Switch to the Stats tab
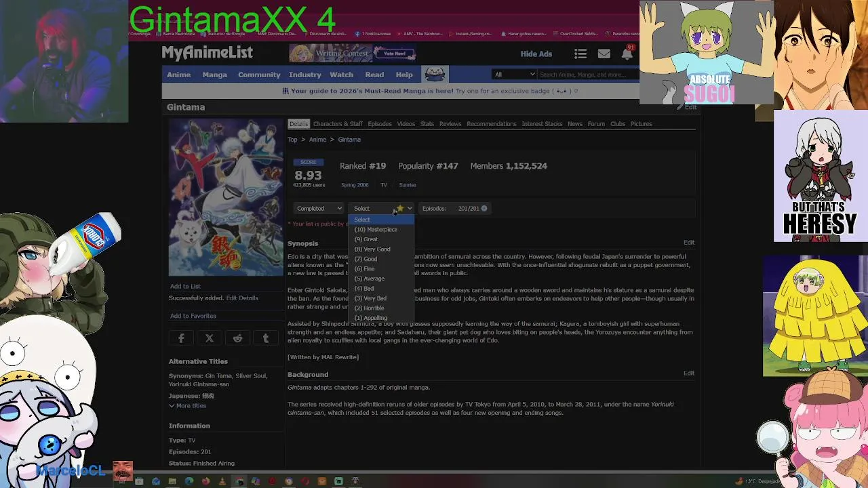This screenshot has height=488, width=868. [427, 124]
